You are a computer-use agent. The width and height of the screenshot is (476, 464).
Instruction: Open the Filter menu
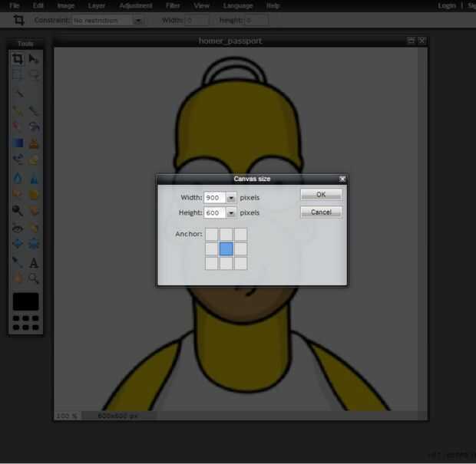click(173, 5)
